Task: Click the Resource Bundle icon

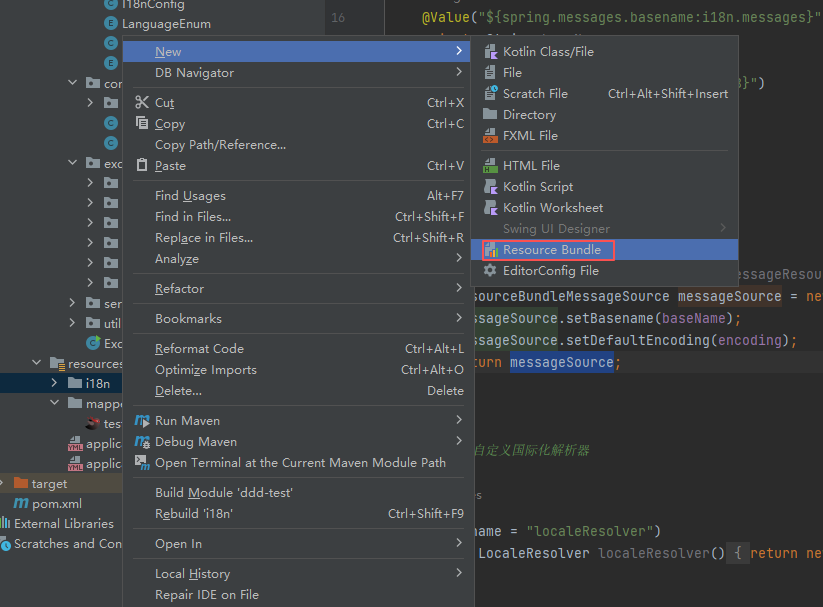Action: [x=491, y=250]
